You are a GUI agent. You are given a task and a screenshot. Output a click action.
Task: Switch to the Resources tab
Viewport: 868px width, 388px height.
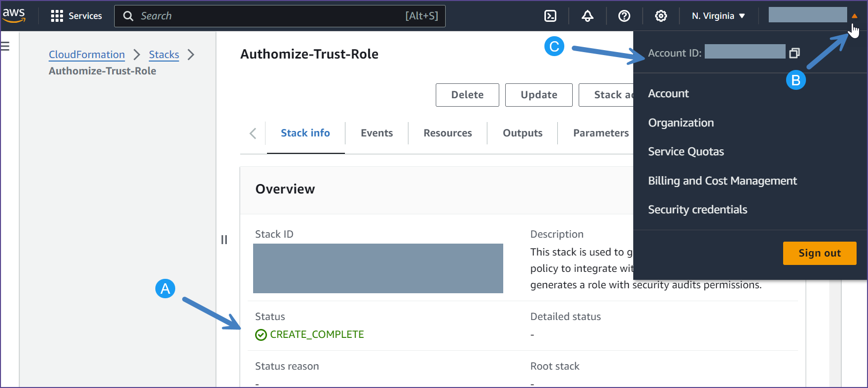(x=448, y=133)
